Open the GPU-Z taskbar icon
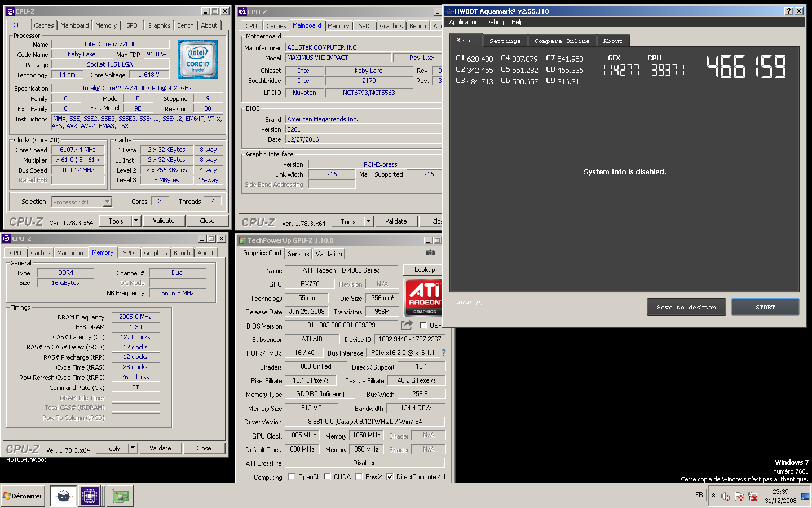The height and width of the screenshot is (508, 812). click(x=120, y=496)
